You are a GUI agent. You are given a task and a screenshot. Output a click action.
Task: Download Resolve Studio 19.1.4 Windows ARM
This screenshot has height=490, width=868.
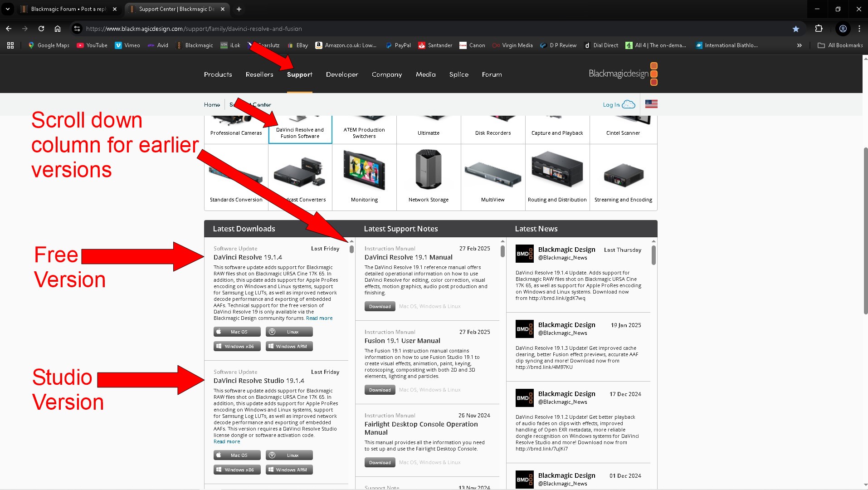(289, 470)
